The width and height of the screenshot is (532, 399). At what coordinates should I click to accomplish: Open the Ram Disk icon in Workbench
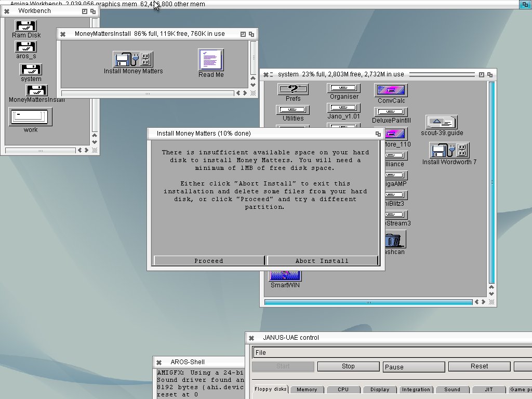pos(26,26)
